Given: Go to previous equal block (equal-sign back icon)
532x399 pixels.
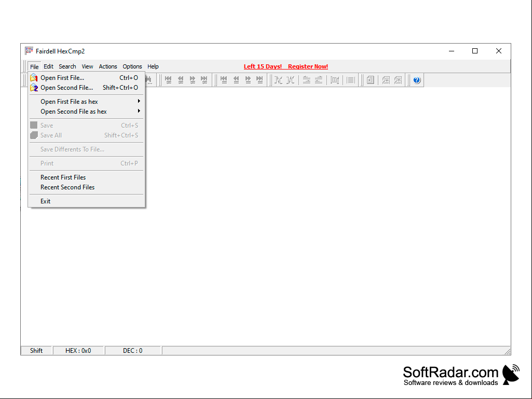Looking at the screenshot, I should point(236,80).
